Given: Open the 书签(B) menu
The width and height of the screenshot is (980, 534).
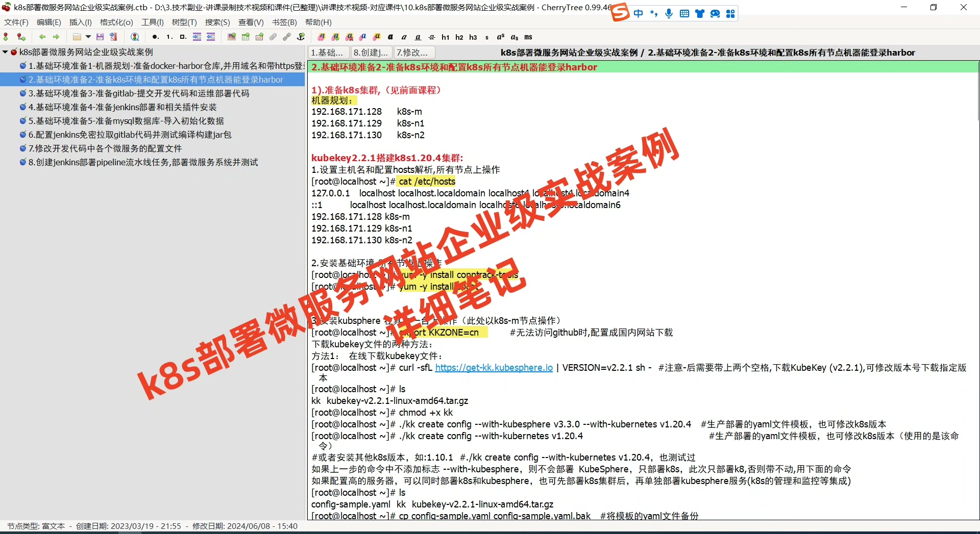Looking at the screenshot, I should pos(284,22).
